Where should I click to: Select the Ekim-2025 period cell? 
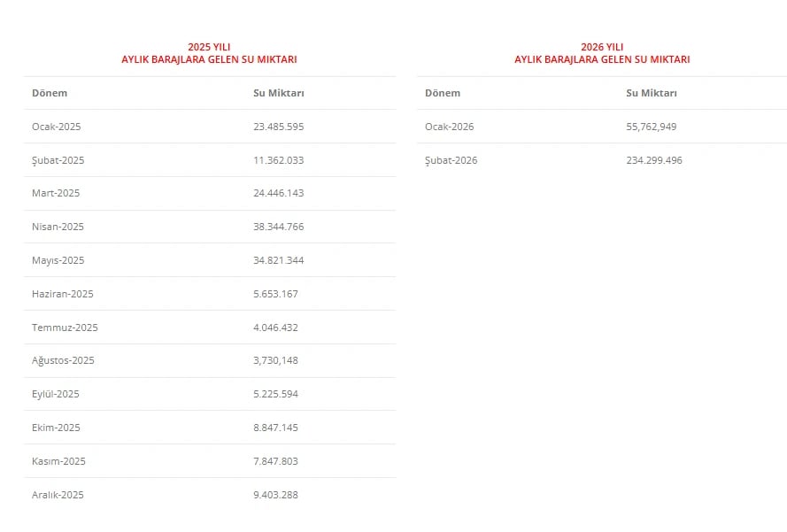(x=56, y=428)
